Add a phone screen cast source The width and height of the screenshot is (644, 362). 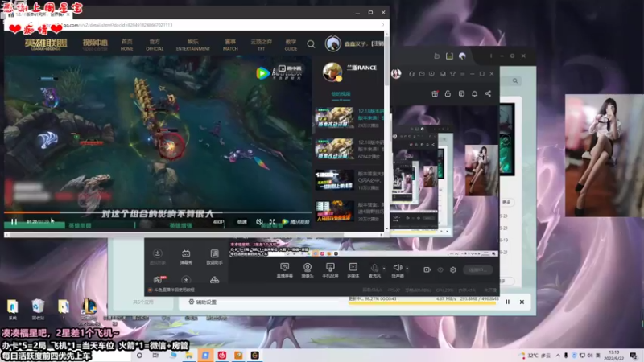click(330, 270)
